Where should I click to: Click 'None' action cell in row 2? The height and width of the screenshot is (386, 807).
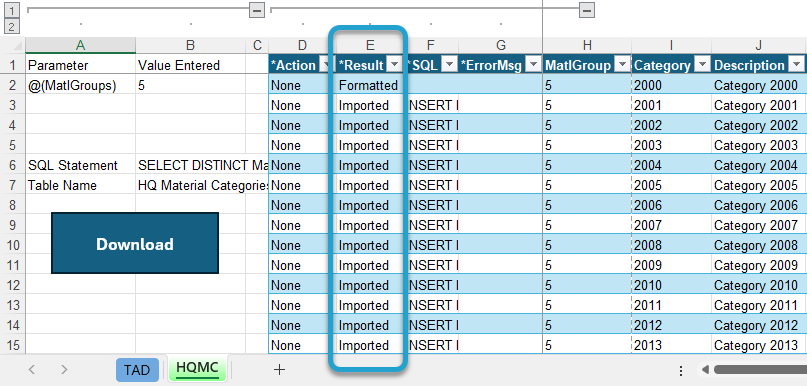(302, 85)
